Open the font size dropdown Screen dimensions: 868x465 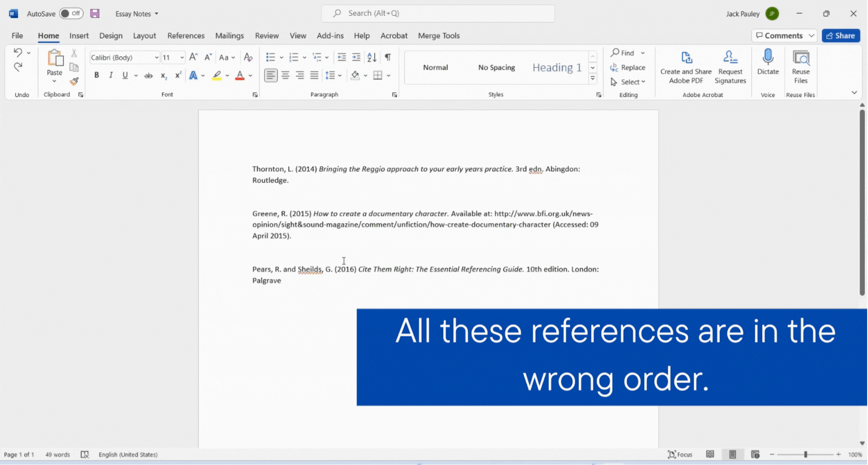tap(181, 57)
